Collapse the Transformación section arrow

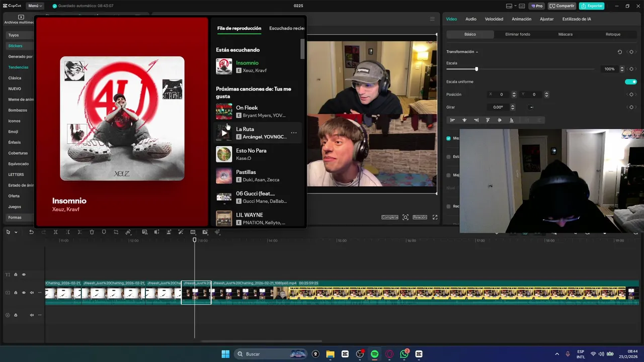pyautogui.click(x=477, y=52)
